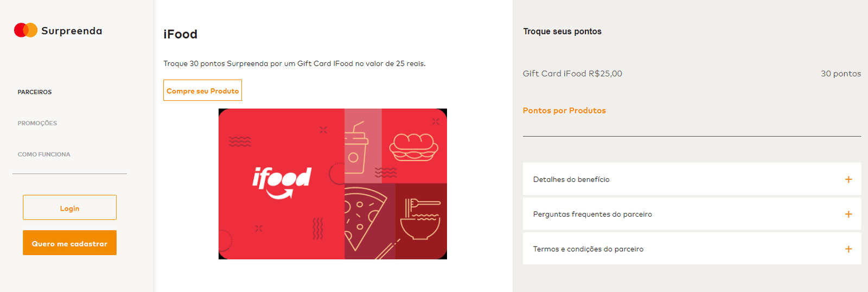
Task: Expand Perguntas frequentes do parceiro plus icon
Action: pyautogui.click(x=848, y=214)
